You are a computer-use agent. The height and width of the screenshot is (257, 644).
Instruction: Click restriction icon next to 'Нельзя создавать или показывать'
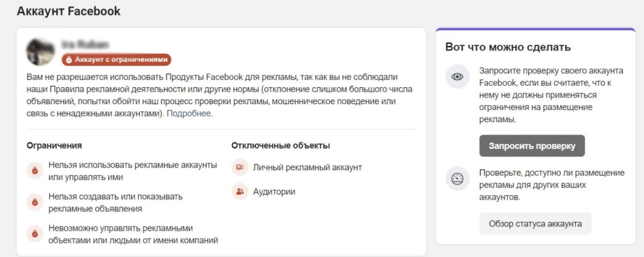35,202
